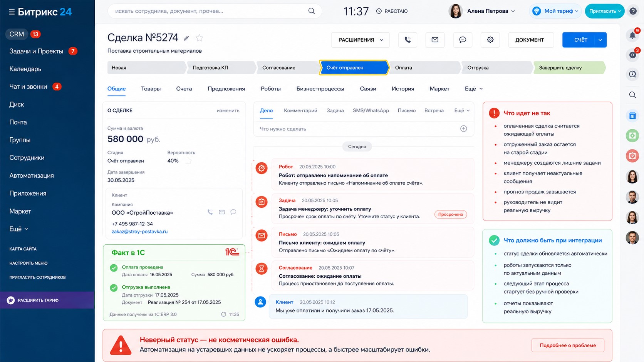
Task: Open the CRM section in the sidebar
Action: 17,34
